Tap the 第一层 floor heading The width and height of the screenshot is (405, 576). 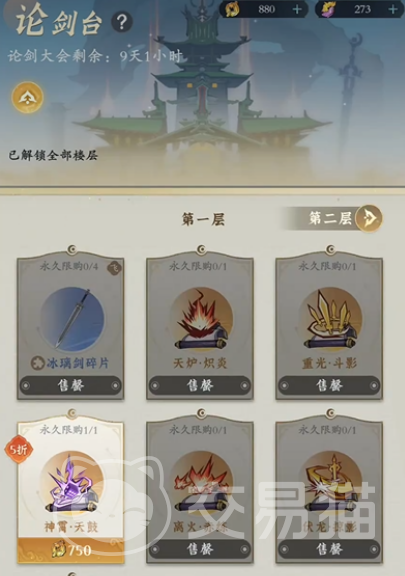[x=203, y=219]
